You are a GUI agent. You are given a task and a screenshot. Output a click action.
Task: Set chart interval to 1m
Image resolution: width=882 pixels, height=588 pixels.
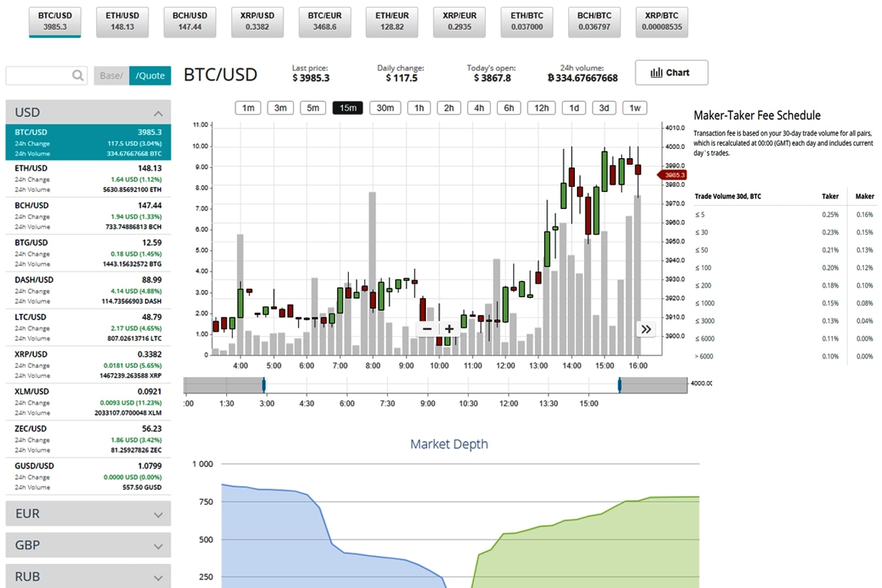coord(248,108)
